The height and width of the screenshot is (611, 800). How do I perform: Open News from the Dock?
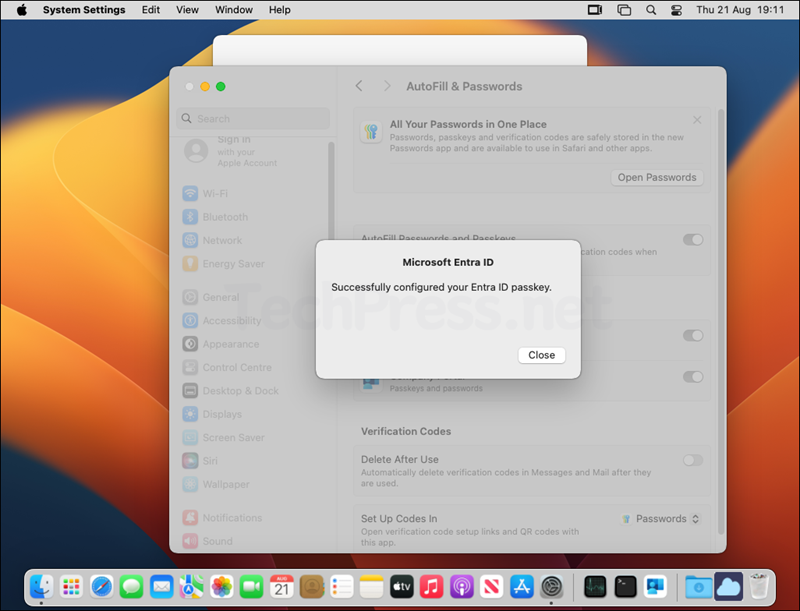491,587
